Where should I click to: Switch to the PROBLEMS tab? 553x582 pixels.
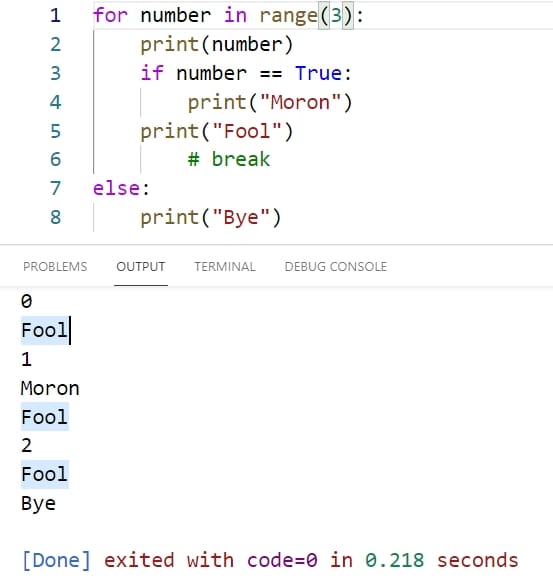[x=55, y=267]
